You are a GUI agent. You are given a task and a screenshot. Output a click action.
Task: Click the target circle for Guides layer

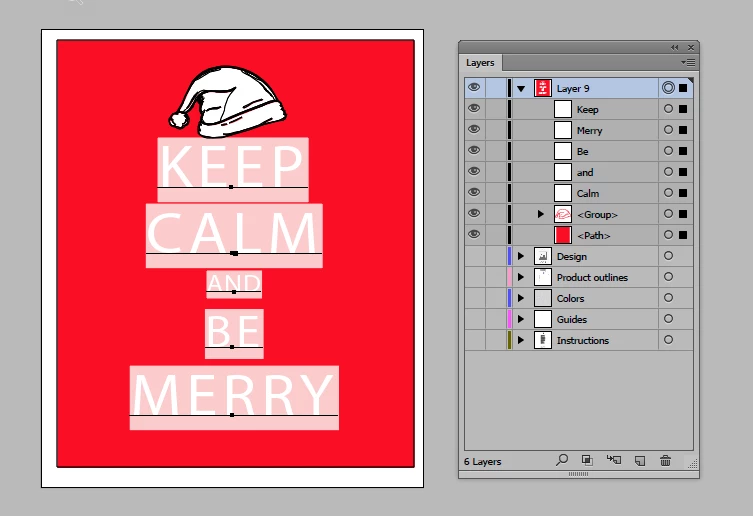668,319
